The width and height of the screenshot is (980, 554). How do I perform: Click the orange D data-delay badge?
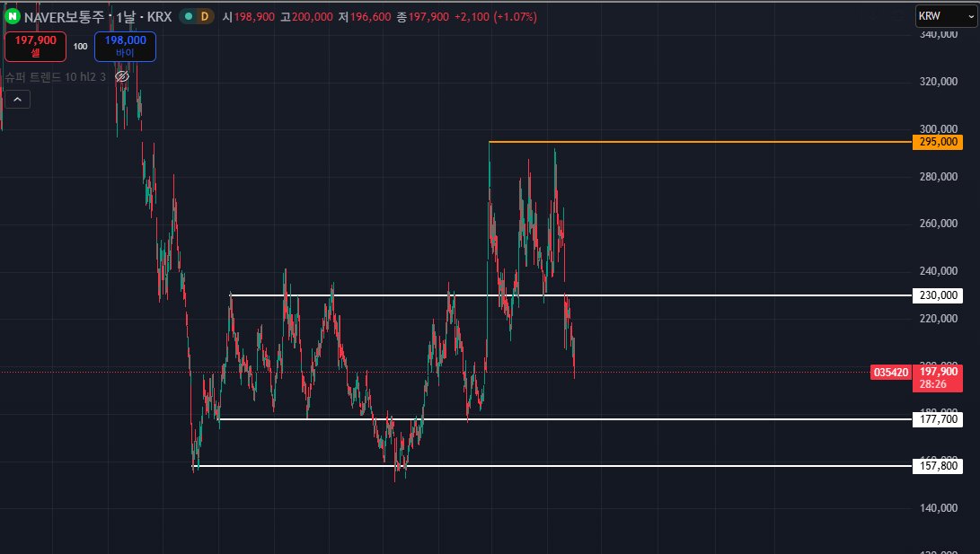(205, 17)
